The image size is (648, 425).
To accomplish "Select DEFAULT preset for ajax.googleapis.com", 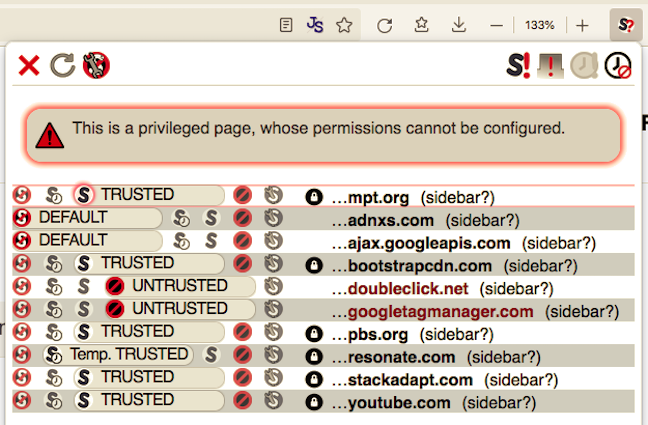I will (87, 240).
